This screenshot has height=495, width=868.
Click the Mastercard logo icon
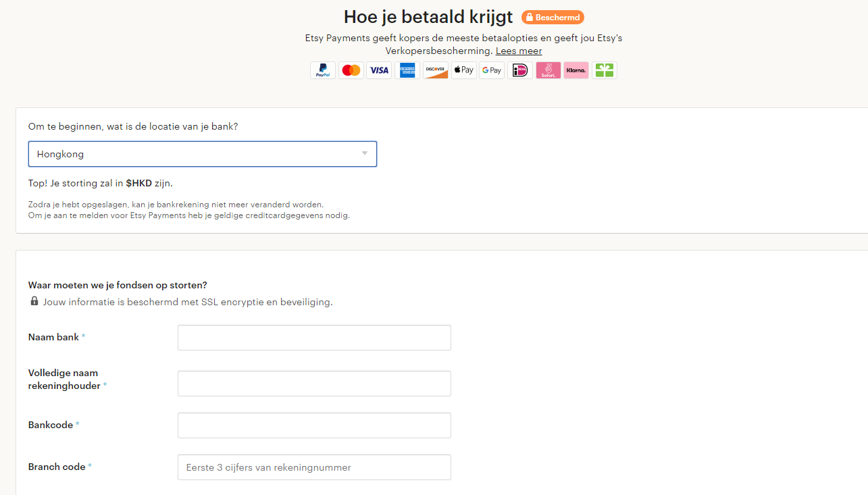(351, 70)
